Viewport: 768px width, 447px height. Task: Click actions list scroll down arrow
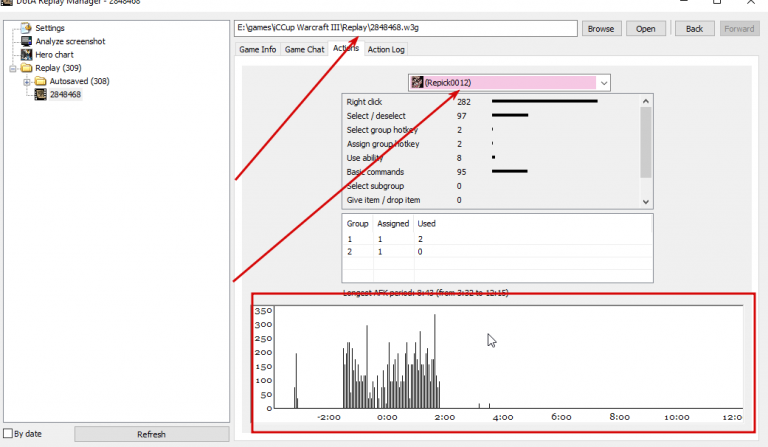(x=646, y=202)
